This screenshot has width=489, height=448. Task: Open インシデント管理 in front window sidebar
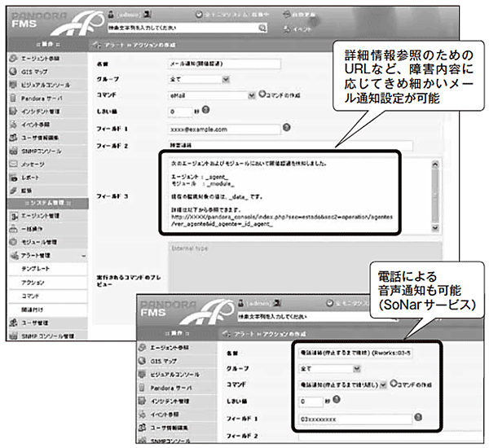coord(170,402)
